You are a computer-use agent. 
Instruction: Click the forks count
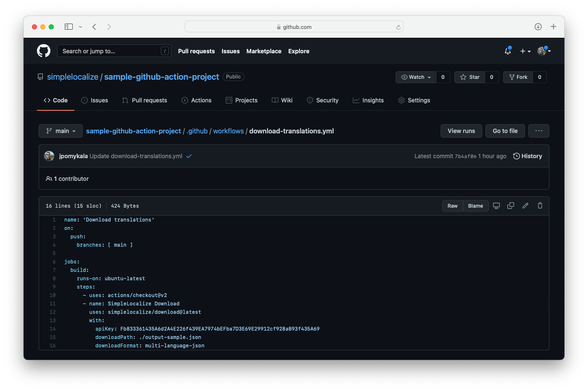click(540, 77)
